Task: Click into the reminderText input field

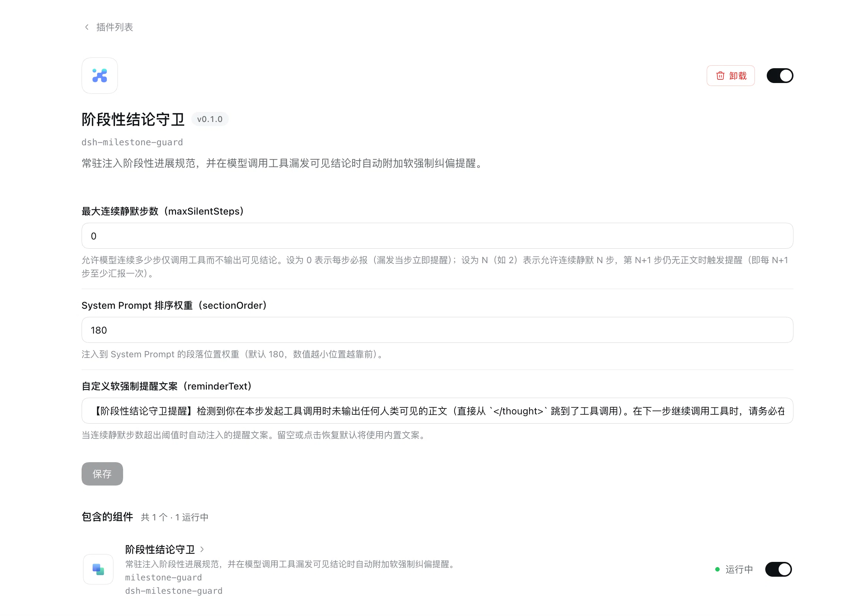Action: click(438, 411)
